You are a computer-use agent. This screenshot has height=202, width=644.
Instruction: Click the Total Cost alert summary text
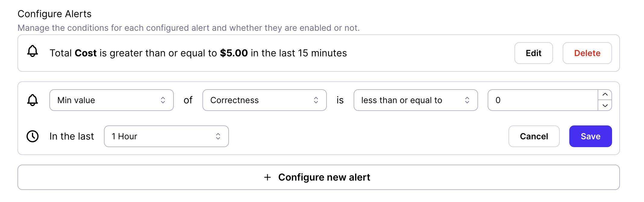coord(198,53)
